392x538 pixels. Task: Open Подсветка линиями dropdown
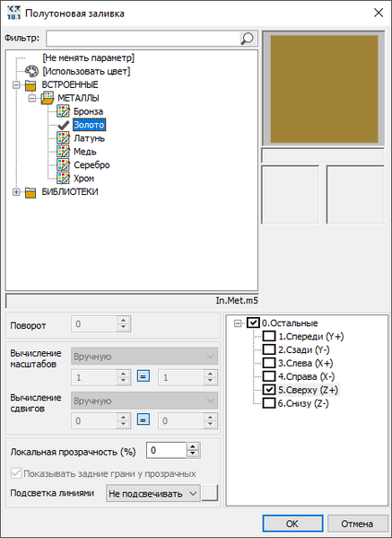coord(153,494)
